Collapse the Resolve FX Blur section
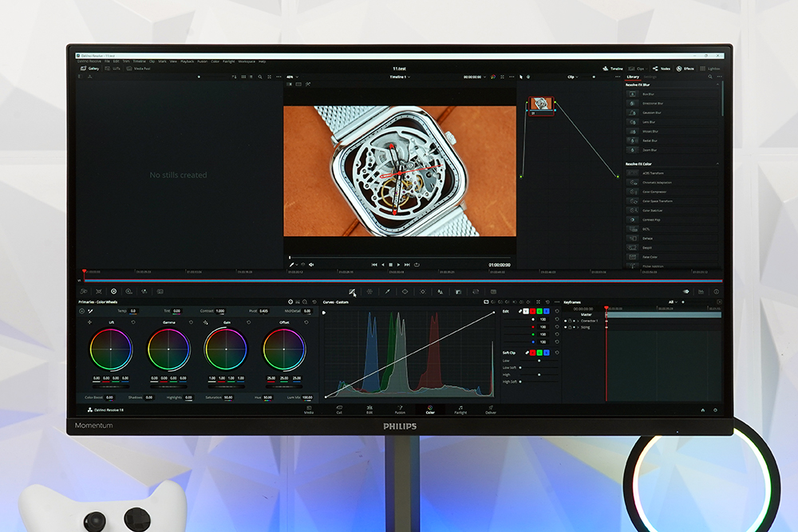This screenshot has width=798, height=532. point(717,85)
